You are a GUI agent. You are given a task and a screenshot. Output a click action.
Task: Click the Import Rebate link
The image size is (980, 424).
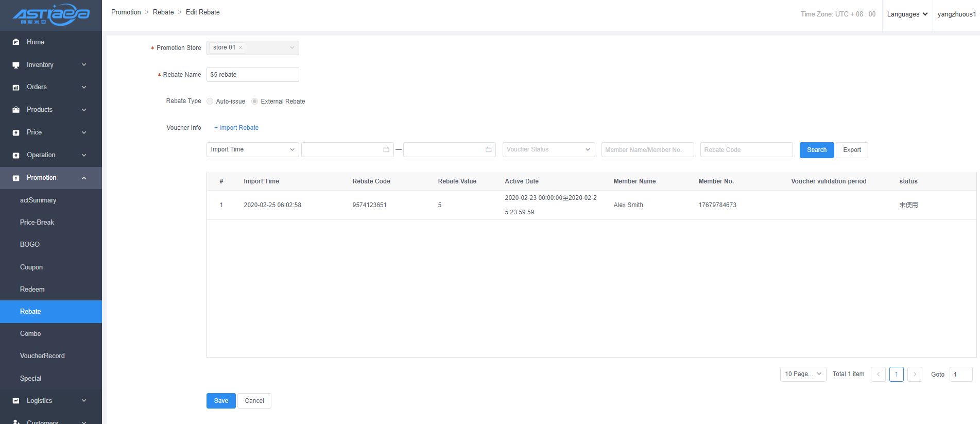coord(236,128)
